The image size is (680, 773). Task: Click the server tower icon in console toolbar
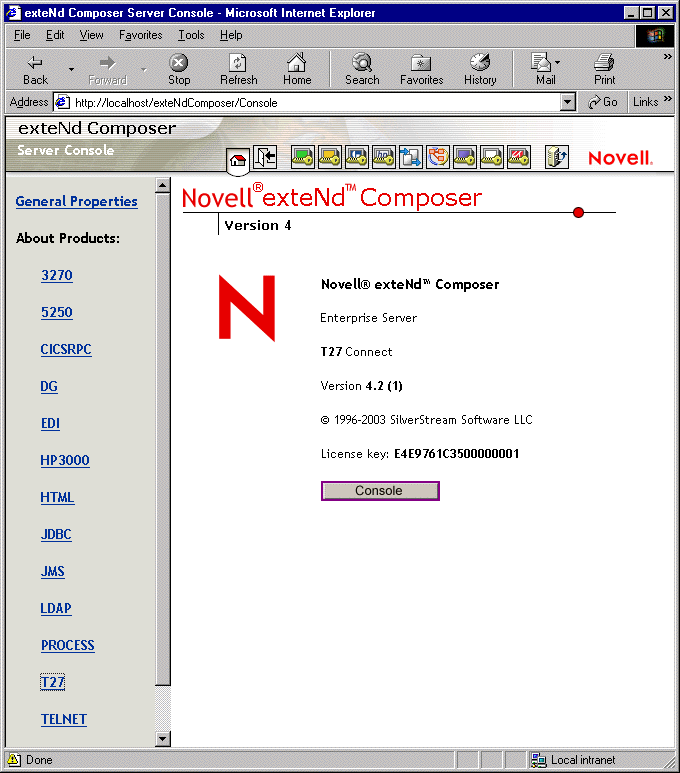tap(557, 157)
